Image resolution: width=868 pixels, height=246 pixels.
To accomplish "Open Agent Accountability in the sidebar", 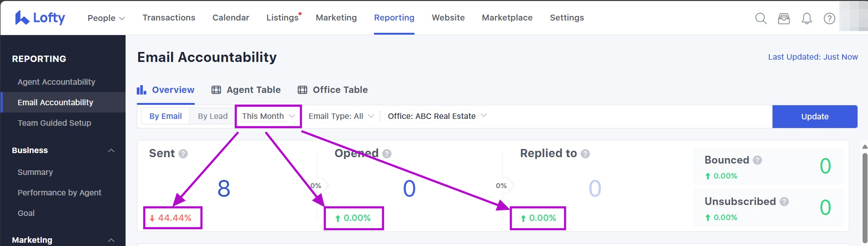I will click(56, 82).
